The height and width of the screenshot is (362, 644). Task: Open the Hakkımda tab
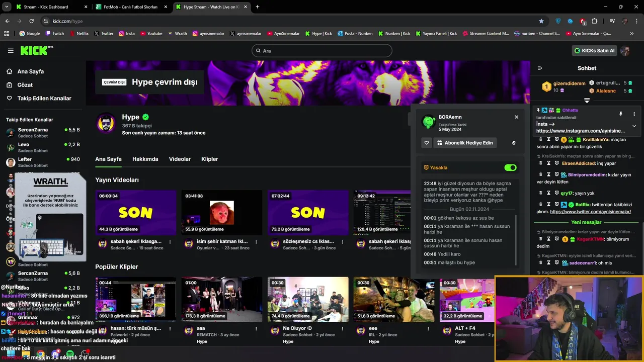click(145, 159)
